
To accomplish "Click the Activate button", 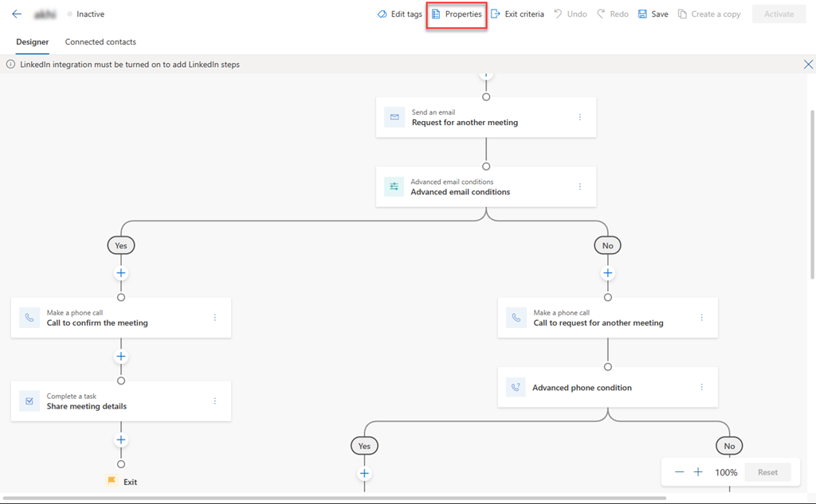I will [x=779, y=14].
